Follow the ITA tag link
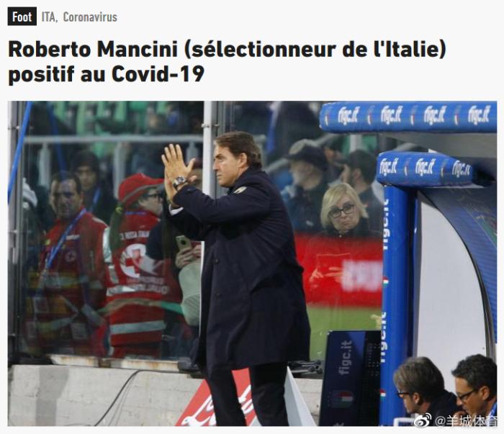Viewport: 504px width, 434px height. (x=50, y=17)
